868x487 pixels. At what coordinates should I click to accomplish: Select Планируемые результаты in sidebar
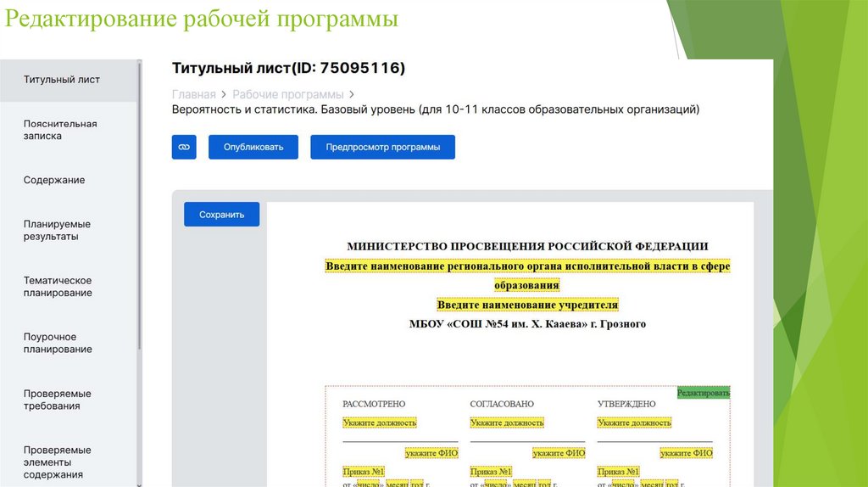point(57,230)
